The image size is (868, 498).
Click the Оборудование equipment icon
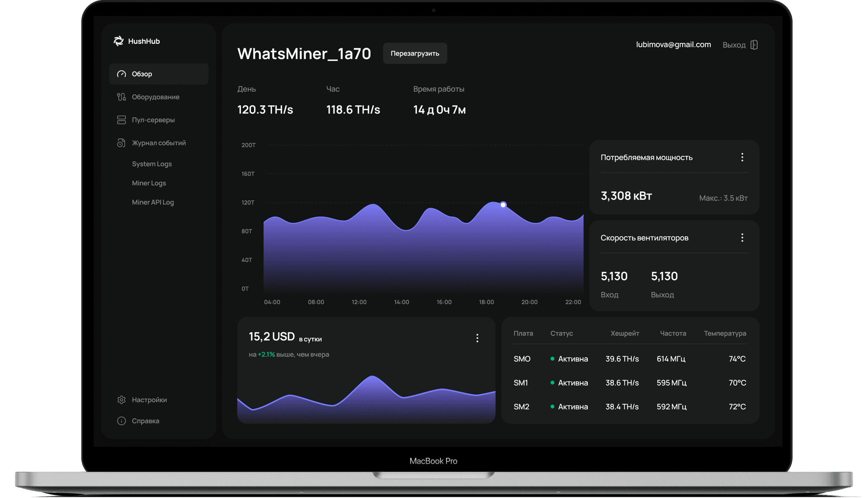tap(121, 97)
